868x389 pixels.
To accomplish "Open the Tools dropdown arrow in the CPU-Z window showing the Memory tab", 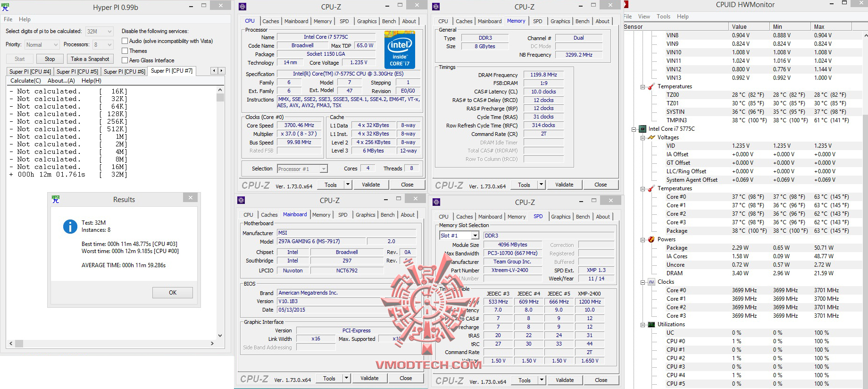I will tap(542, 185).
